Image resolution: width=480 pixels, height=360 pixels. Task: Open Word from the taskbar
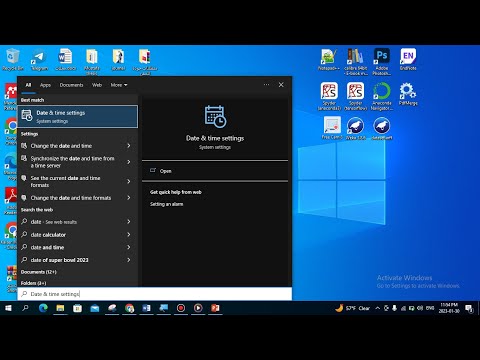[146, 308]
